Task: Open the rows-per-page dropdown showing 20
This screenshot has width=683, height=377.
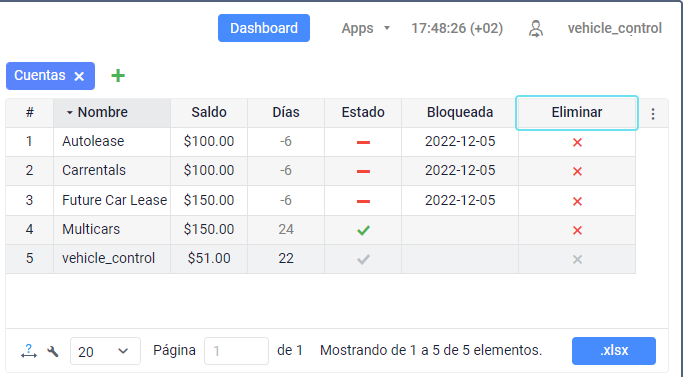Action: point(105,351)
